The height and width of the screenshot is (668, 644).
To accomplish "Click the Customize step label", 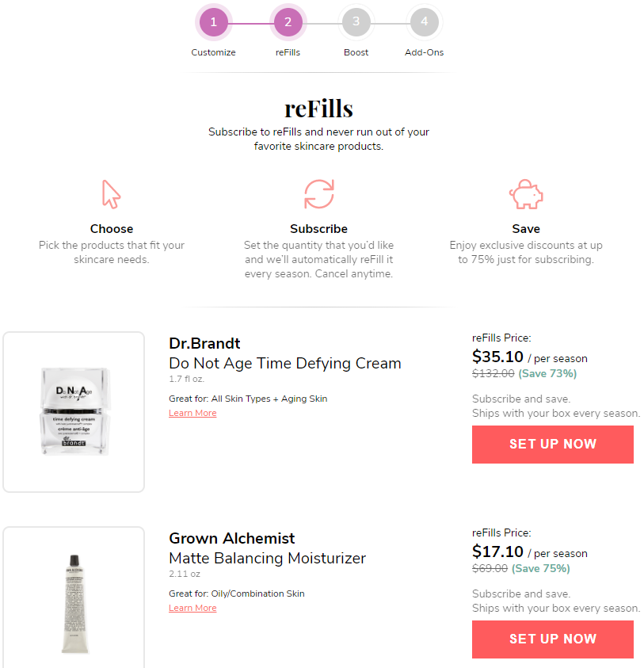I will [213, 52].
